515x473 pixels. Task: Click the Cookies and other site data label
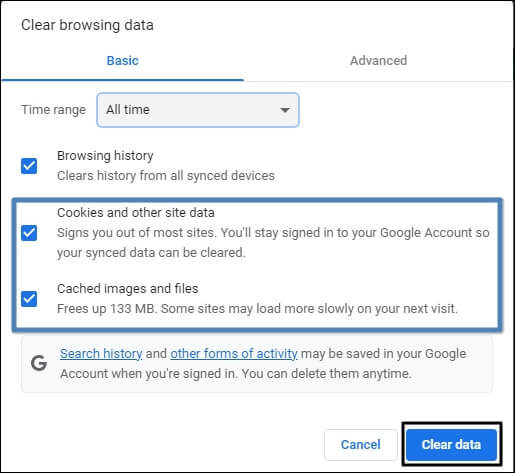[x=136, y=213]
